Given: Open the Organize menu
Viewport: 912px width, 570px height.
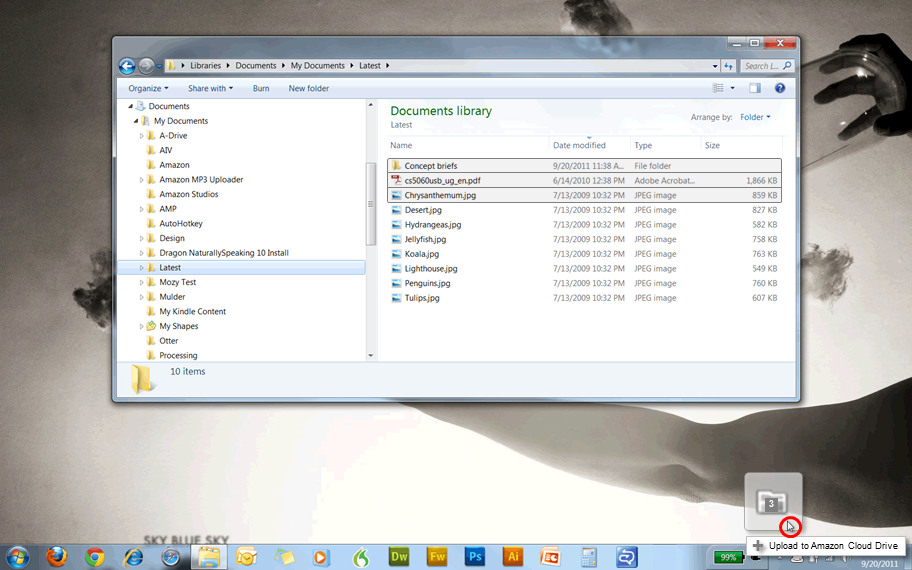Looking at the screenshot, I should [x=148, y=88].
